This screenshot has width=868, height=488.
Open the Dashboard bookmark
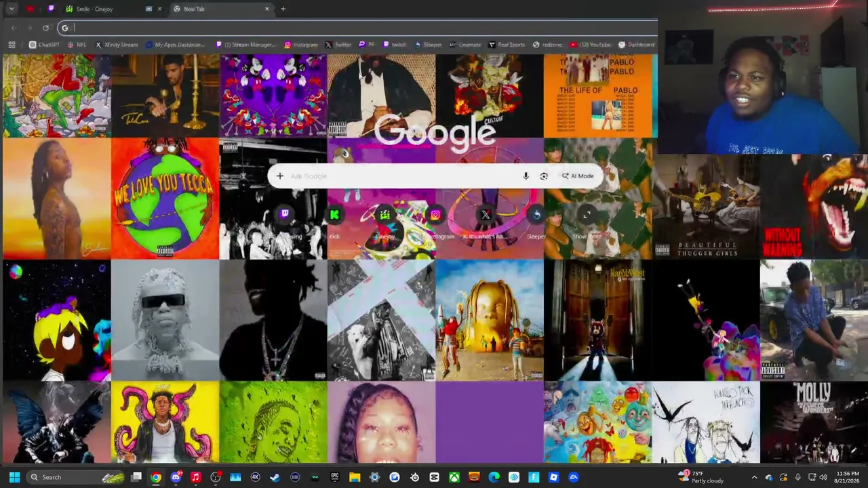coord(636,45)
